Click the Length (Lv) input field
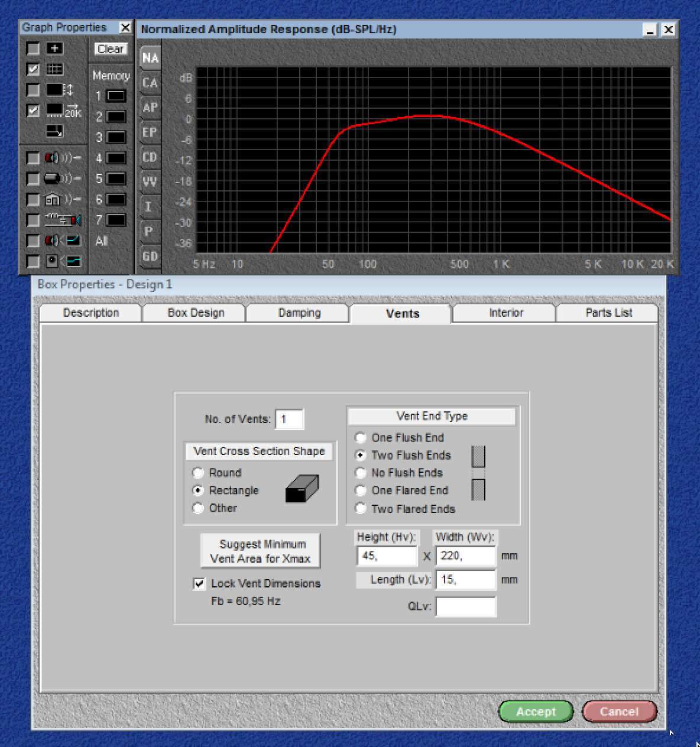700x747 pixels. point(465,580)
